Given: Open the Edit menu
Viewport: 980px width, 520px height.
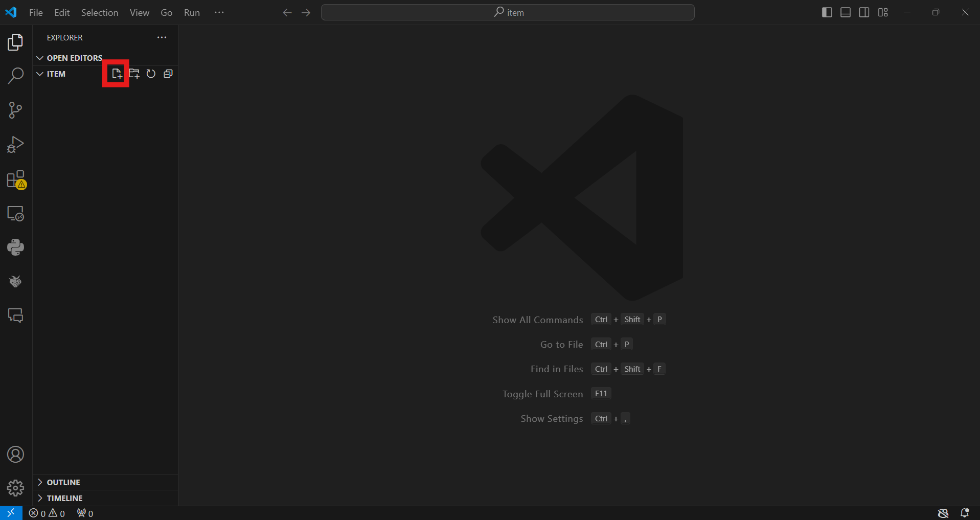Looking at the screenshot, I should pyautogui.click(x=62, y=12).
